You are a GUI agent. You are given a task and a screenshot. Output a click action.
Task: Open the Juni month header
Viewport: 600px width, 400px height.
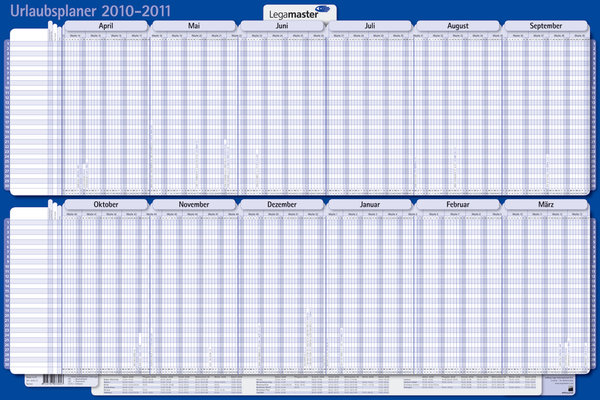(x=283, y=24)
